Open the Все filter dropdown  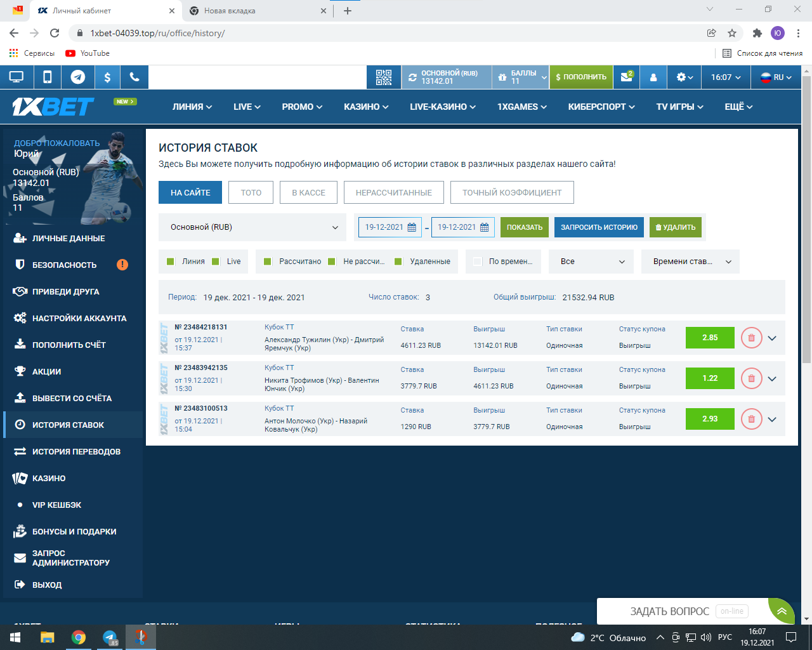591,262
